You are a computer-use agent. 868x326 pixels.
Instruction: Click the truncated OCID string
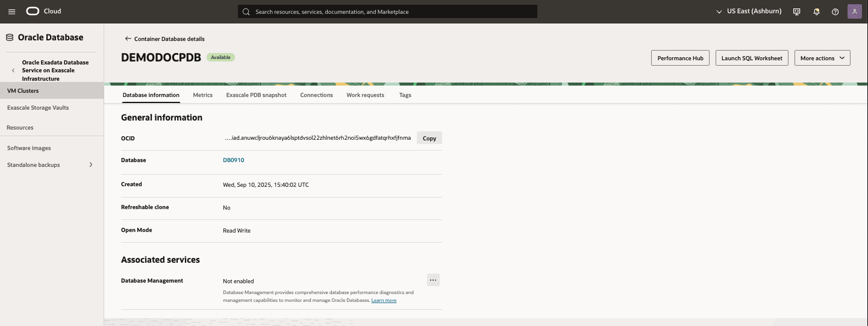(317, 138)
